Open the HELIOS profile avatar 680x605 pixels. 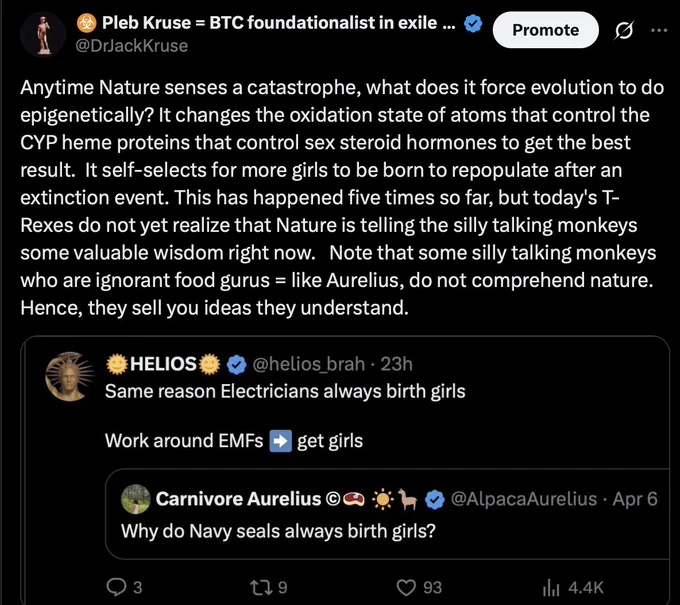70,376
